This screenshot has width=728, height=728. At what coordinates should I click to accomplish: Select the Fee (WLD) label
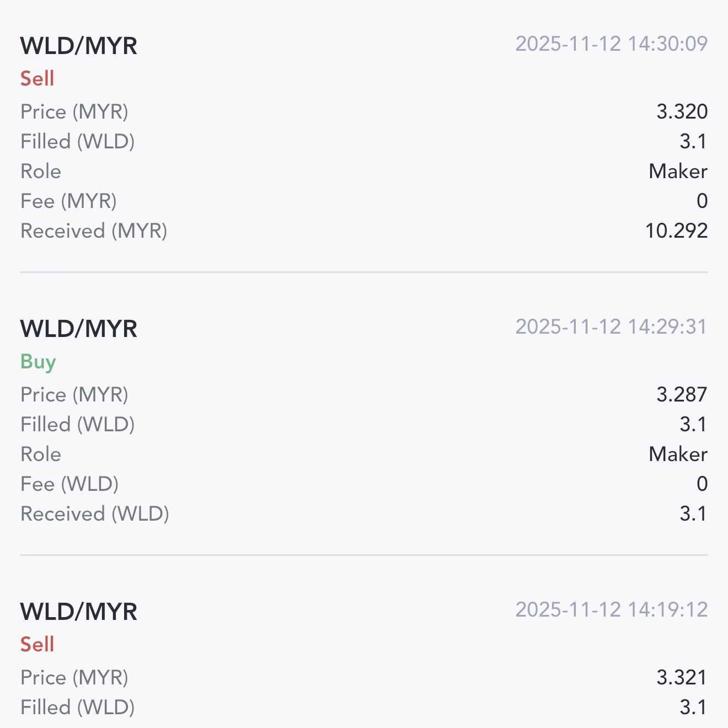[x=69, y=484]
